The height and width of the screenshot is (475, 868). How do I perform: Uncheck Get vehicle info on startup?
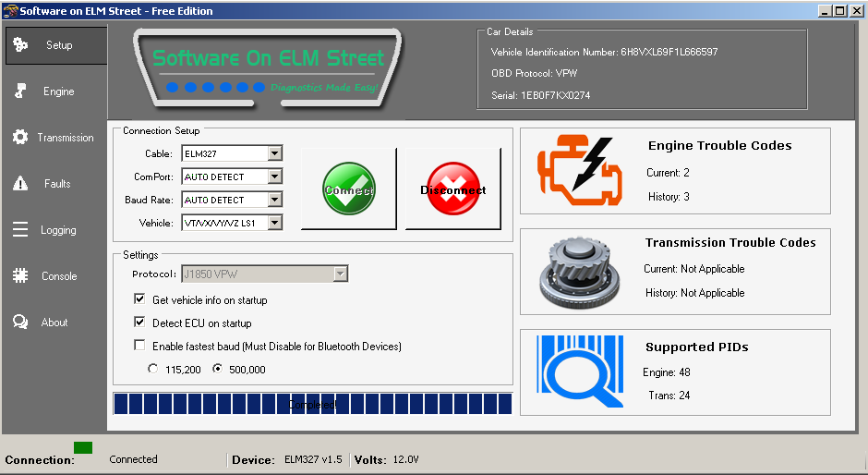coord(139,299)
